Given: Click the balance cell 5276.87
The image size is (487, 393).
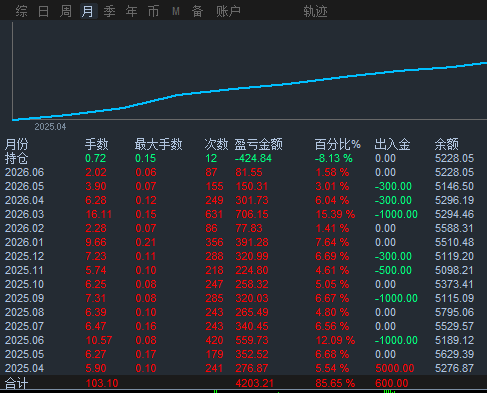Looking at the screenshot, I should (x=454, y=368).
